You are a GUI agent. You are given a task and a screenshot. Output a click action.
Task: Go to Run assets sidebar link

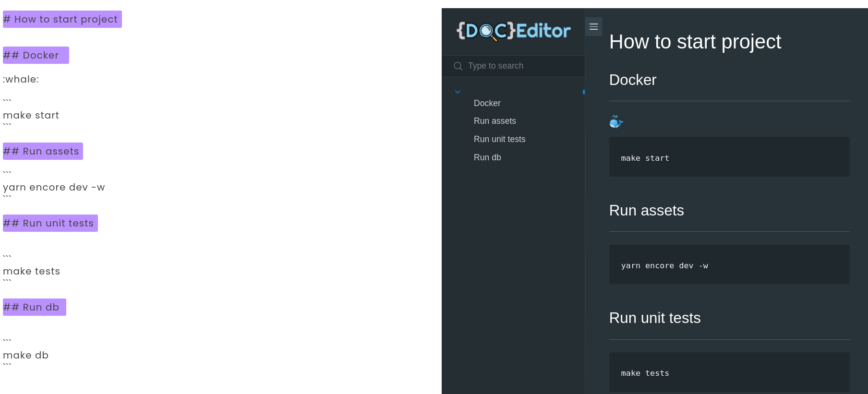[x=494, y=121]
